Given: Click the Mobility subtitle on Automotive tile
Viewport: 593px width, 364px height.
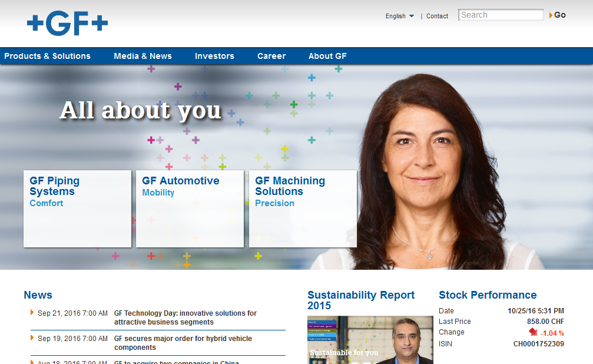Looking at the screenshot, I should pos(158,193).
